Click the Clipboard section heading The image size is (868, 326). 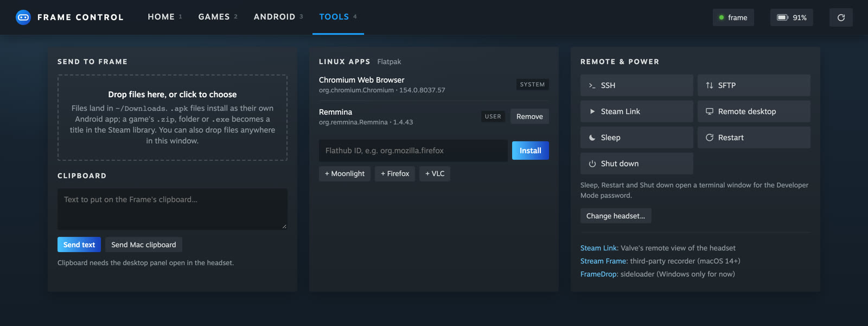[x=82, y=175]
